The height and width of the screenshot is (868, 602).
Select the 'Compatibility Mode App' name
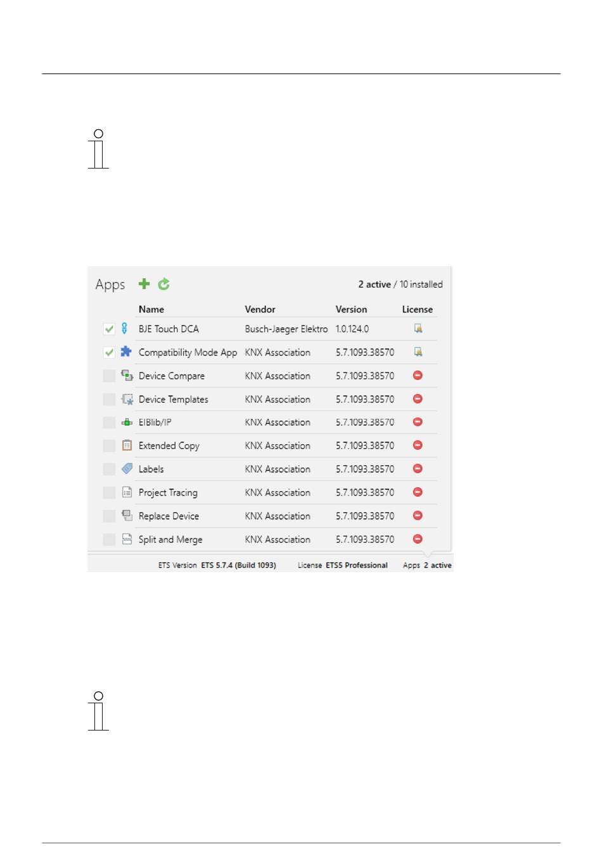188,352
